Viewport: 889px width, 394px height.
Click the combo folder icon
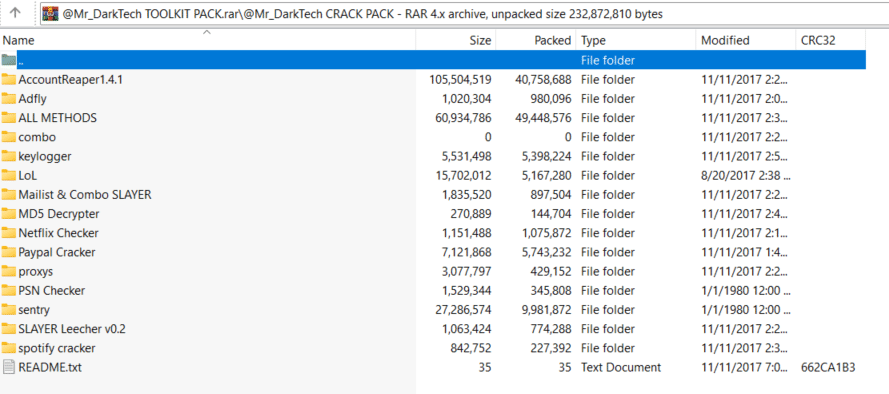tap(9, 137)
